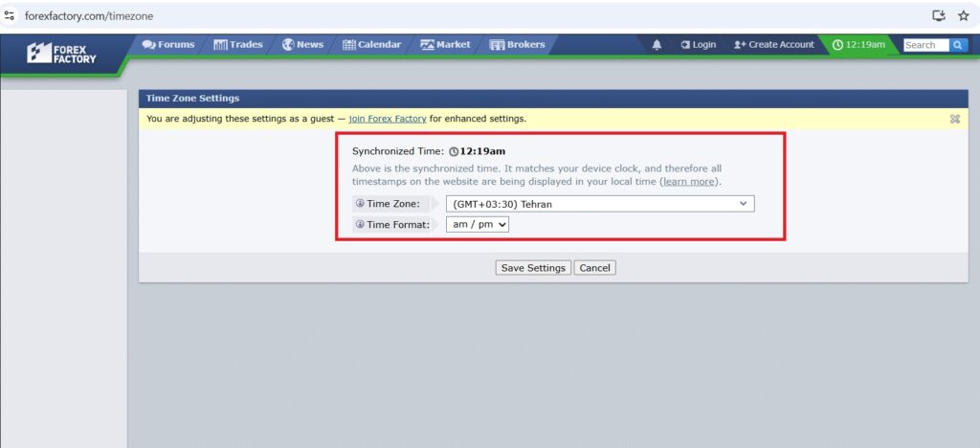Click the search magnifier button

[959, 45]
